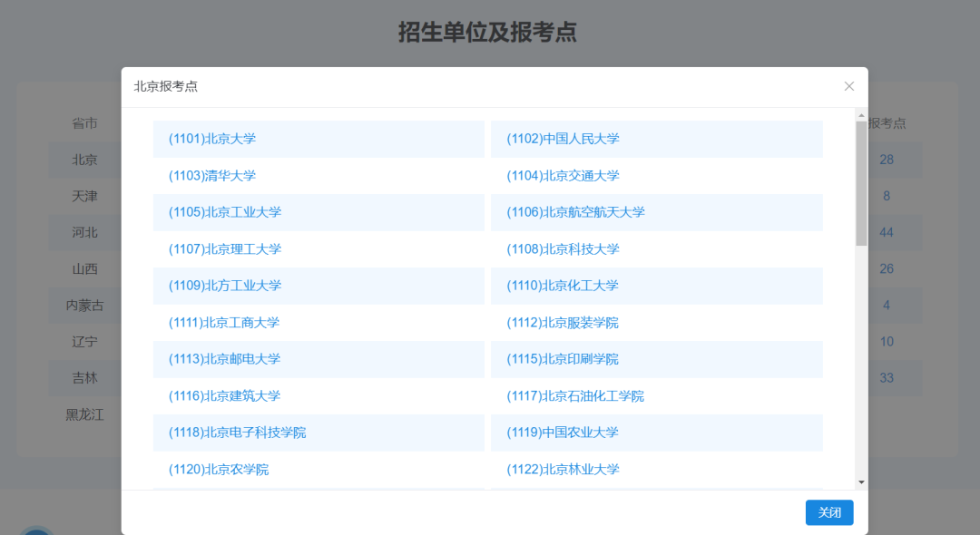Click 吉林 in the province list
The image size is (980, 535).
coord(84,378)
